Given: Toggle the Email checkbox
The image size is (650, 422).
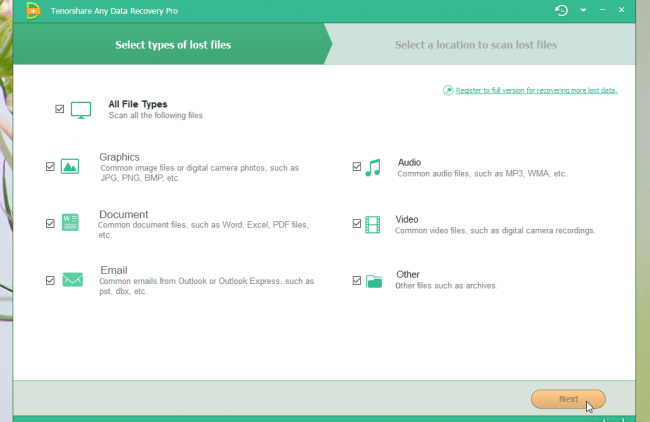Looking at the screenshot, I should tap(50, 281).
